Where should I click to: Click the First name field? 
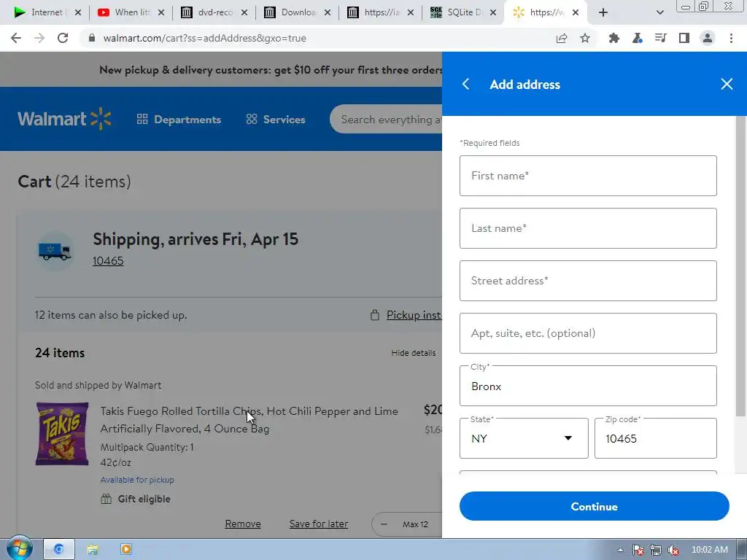[588, 176]
